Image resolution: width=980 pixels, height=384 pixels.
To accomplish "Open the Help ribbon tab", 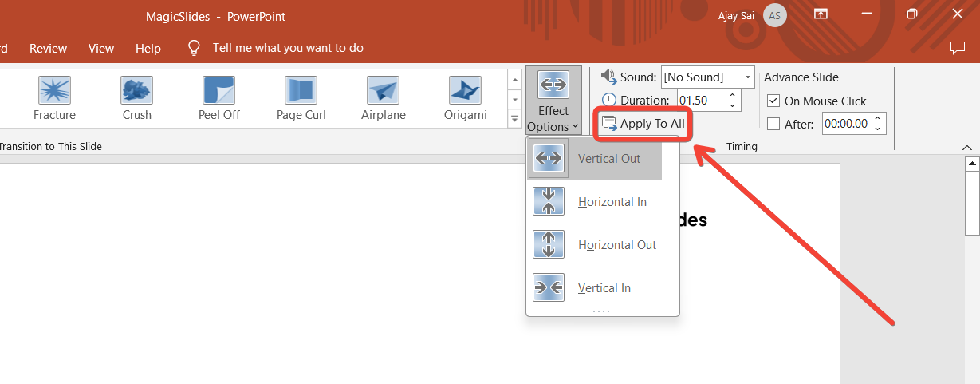I will tap(148, 48).
